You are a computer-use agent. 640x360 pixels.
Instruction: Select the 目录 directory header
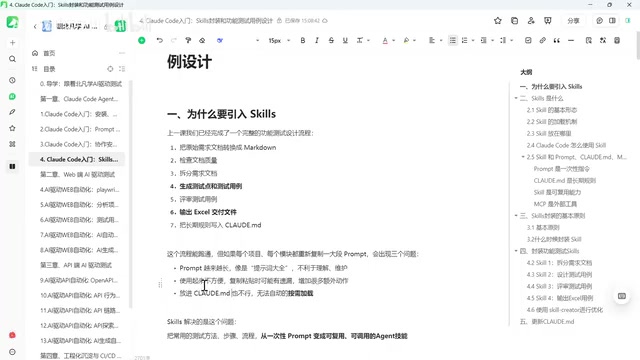coord(49,69)
